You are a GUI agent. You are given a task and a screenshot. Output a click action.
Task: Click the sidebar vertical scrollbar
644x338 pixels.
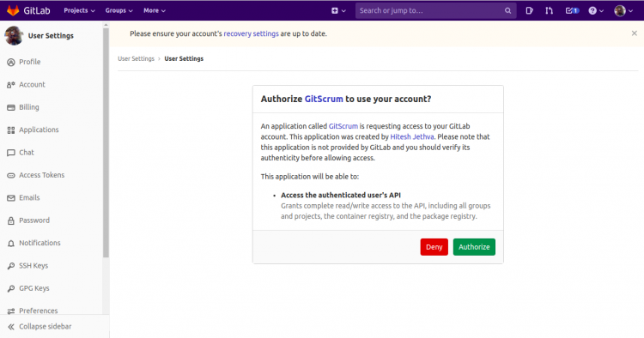(106, 142)
